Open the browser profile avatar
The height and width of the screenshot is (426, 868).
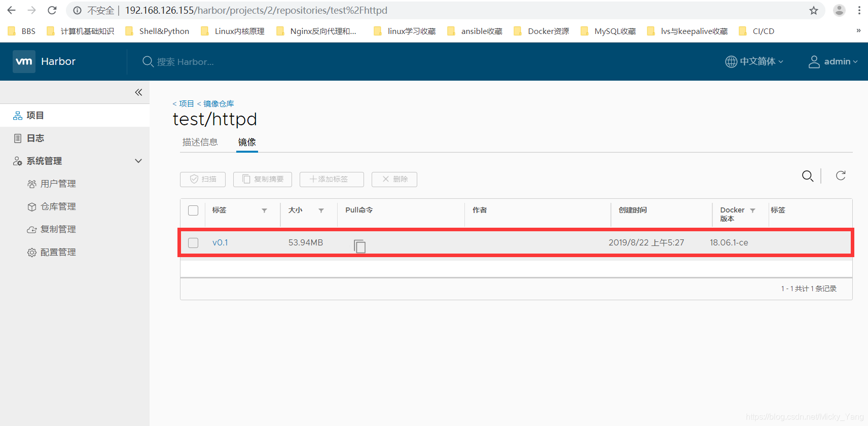(840, 10)
